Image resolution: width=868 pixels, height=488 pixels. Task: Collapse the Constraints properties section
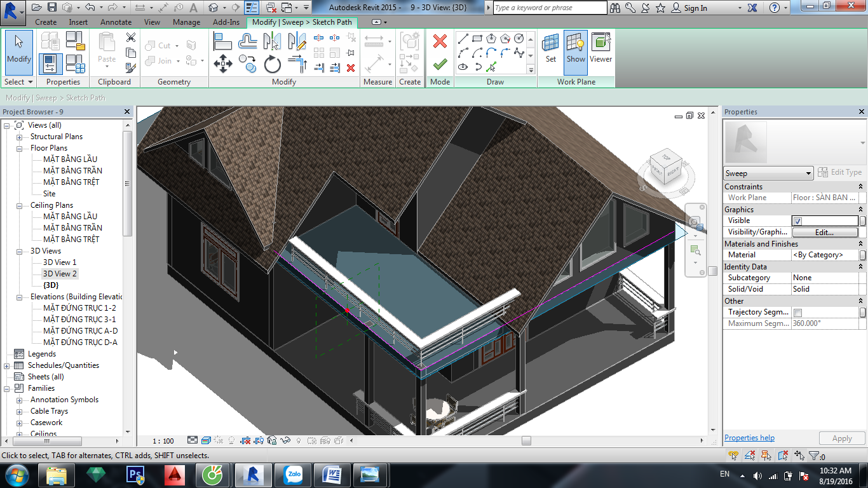point(861,187)
